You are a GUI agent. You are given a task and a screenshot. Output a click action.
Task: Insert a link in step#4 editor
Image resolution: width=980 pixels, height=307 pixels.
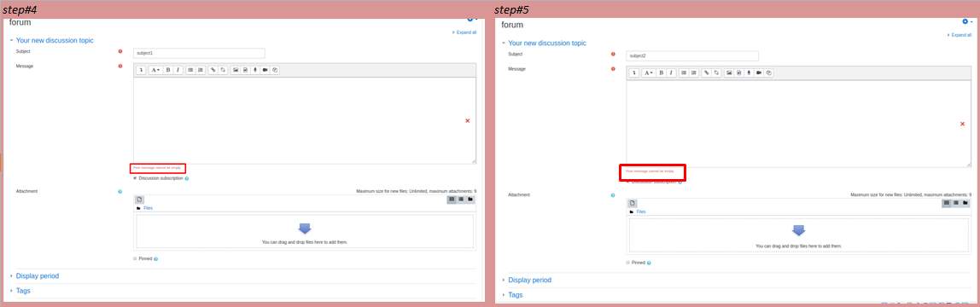tap(213, 71)
